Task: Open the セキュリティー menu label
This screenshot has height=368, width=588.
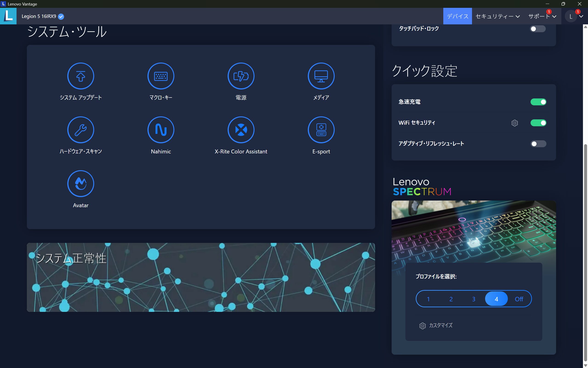Action: (495, 16)
